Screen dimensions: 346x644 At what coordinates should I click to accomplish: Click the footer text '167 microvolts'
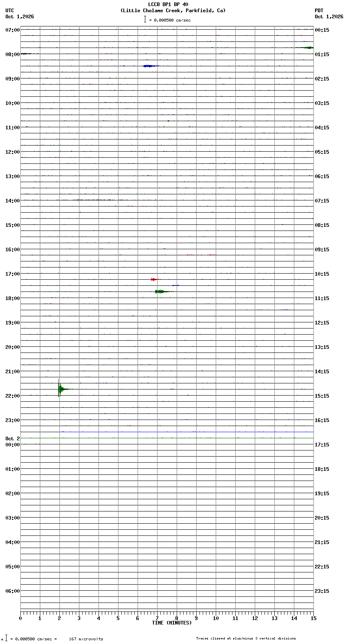[86, 639]
